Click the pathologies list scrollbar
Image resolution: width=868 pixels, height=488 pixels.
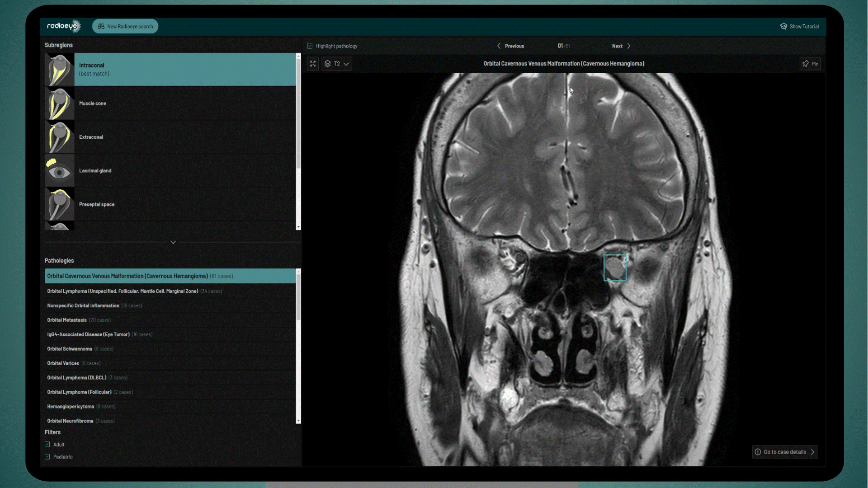click(298, 296)
